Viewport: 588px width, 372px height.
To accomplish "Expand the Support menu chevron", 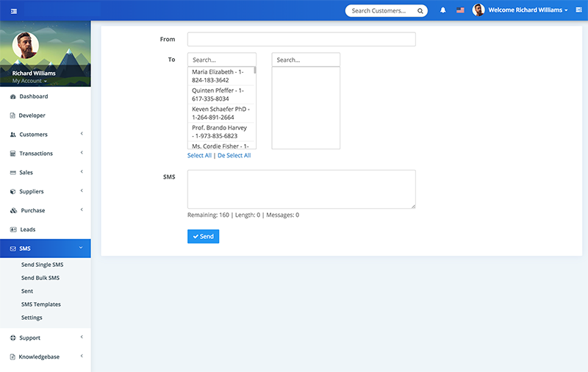I will [x=82, y=337].
